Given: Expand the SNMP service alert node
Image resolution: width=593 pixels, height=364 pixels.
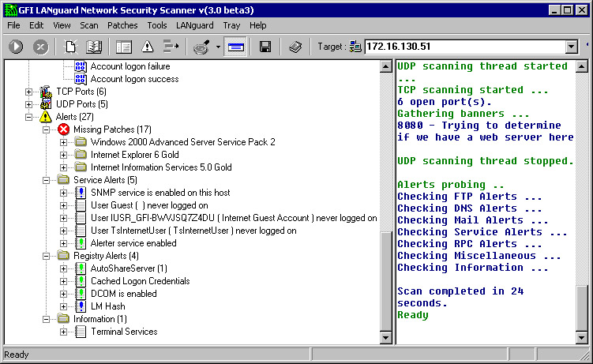Looking at the screenshot, I should pyautogui.click(x=63, y=193).
